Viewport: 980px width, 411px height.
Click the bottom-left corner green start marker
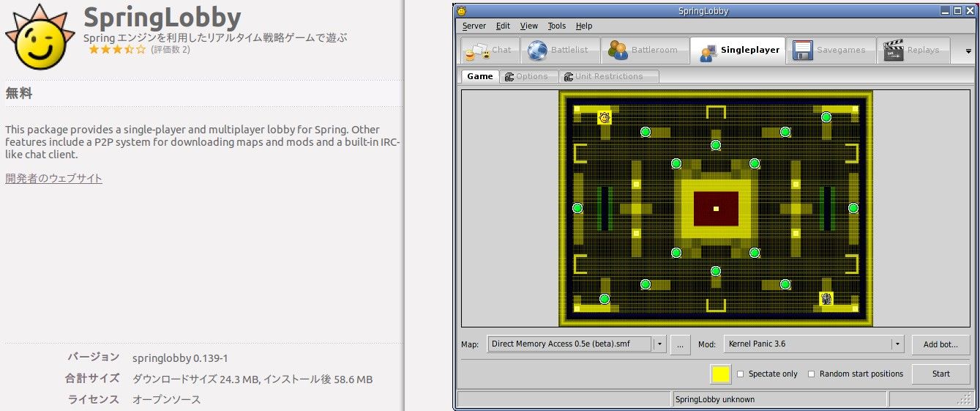[605, 299]
